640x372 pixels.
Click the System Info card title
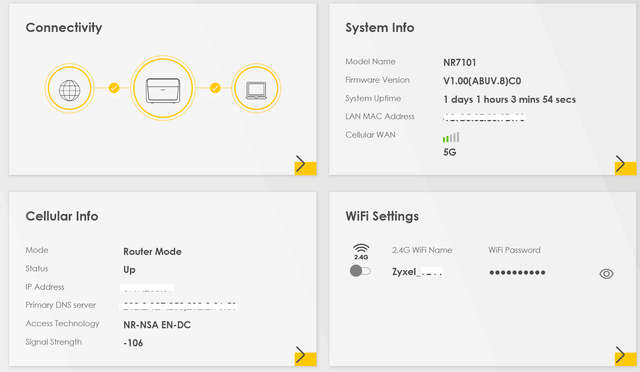tap(380, 28)
